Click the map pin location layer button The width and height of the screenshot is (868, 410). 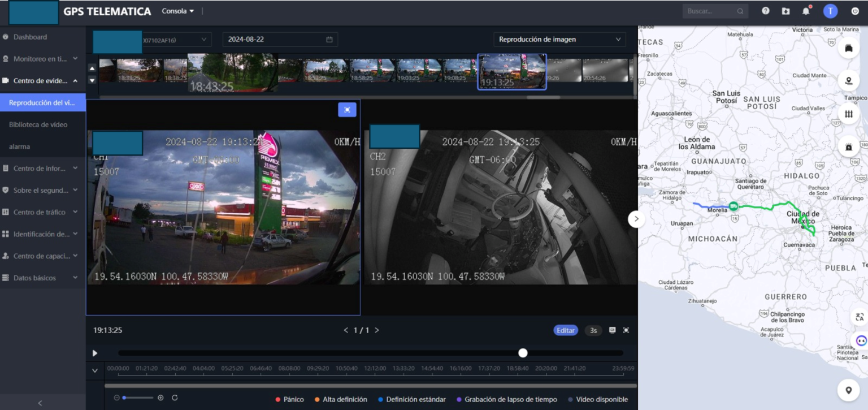point(848,81)
